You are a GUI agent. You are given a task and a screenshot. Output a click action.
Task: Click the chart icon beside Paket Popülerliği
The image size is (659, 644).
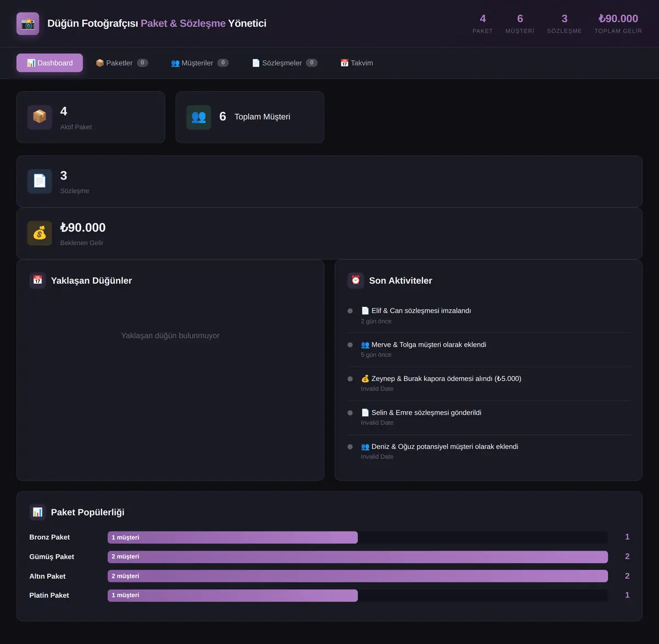37,512
